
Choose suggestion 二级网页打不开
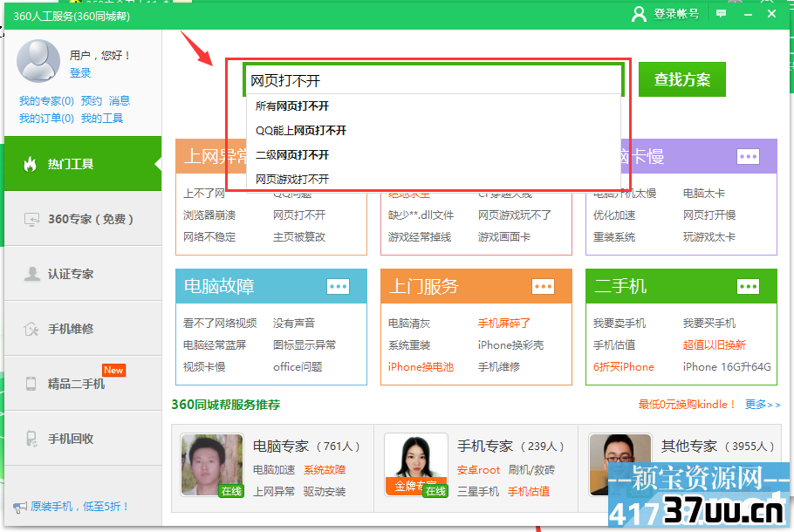point(434,155)
